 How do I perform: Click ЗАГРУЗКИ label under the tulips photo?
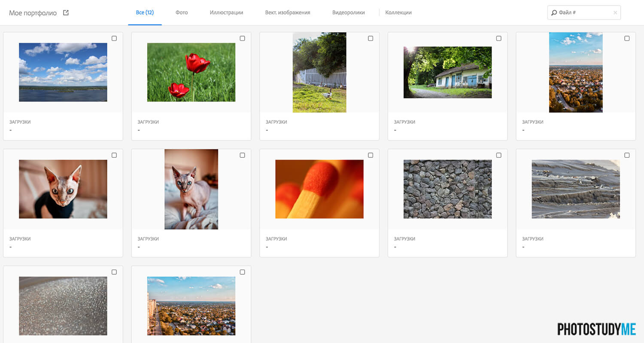(148, 122)
